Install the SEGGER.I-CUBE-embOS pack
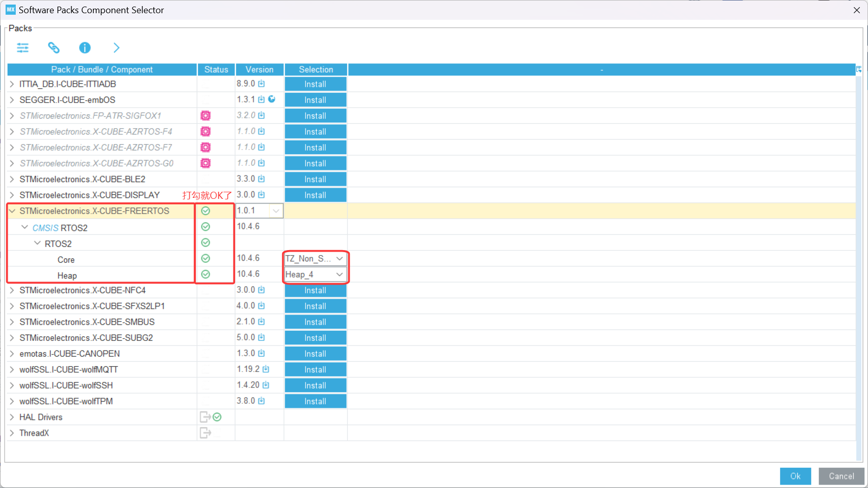The height and width of the screenshot is (488, 868). [x=315, y=100]
